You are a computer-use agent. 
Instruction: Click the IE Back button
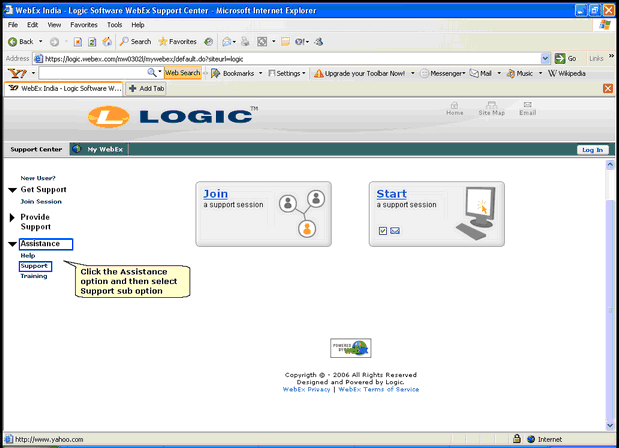[x=21, y=41]
